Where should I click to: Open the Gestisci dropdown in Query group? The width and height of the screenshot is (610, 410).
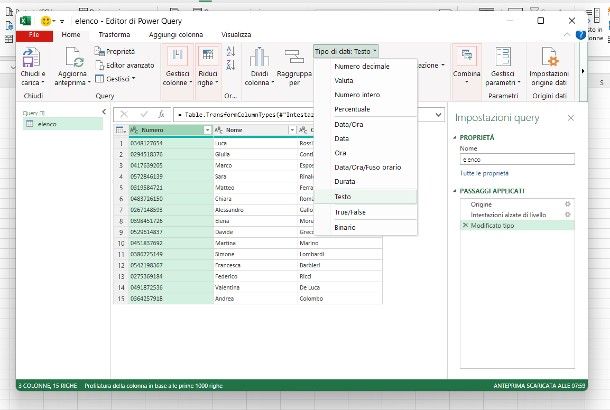click(x=115, y=79)
